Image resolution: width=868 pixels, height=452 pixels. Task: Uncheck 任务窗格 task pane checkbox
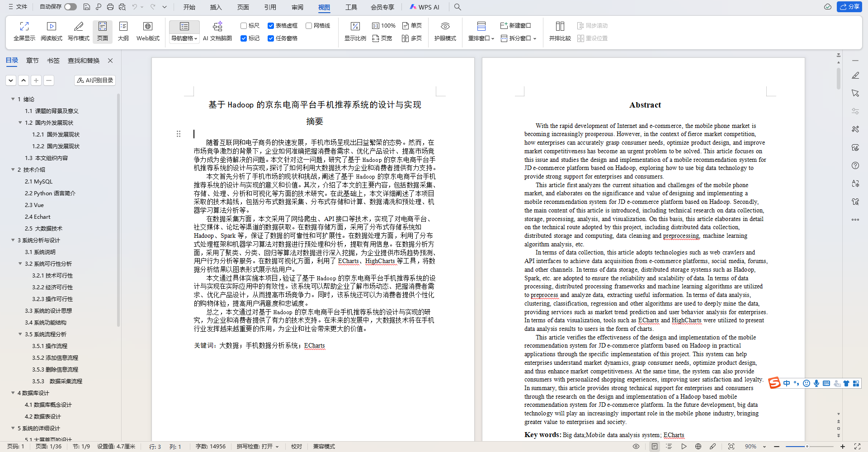point(271,38)
